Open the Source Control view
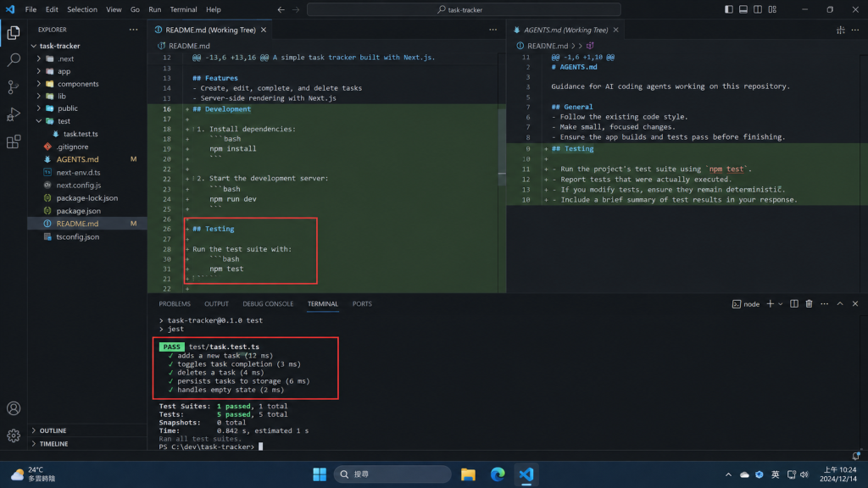 click(14, 87)
